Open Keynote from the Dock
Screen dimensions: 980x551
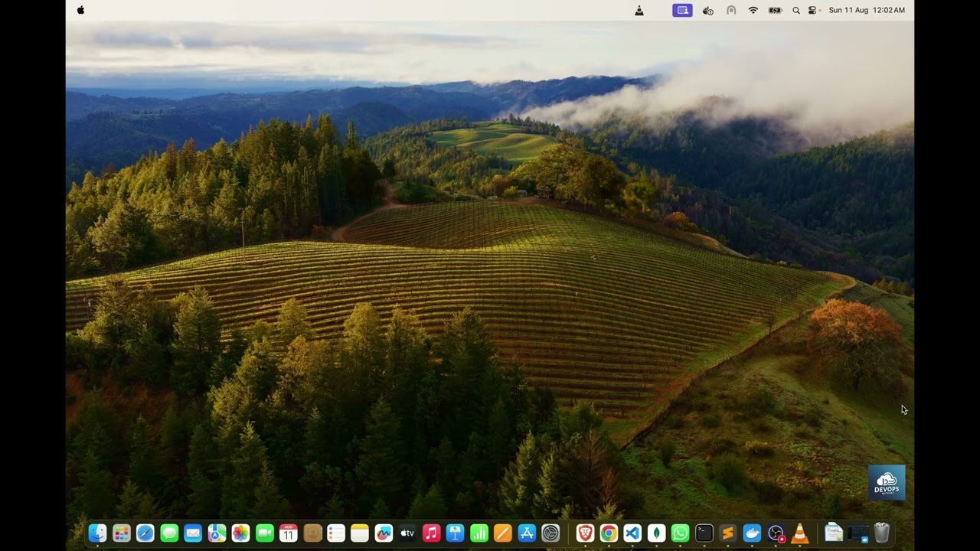coord(455,533)
